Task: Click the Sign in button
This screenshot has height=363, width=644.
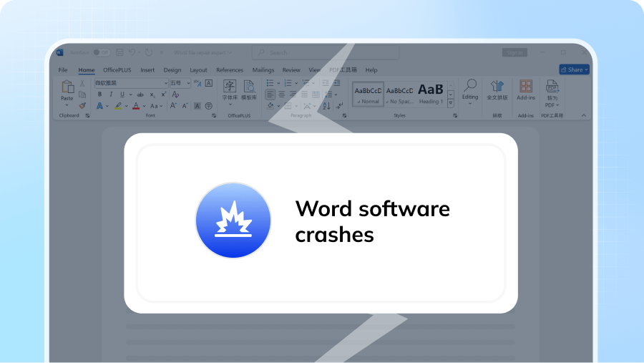Action: pyautogui.click(x=514, y=52)
